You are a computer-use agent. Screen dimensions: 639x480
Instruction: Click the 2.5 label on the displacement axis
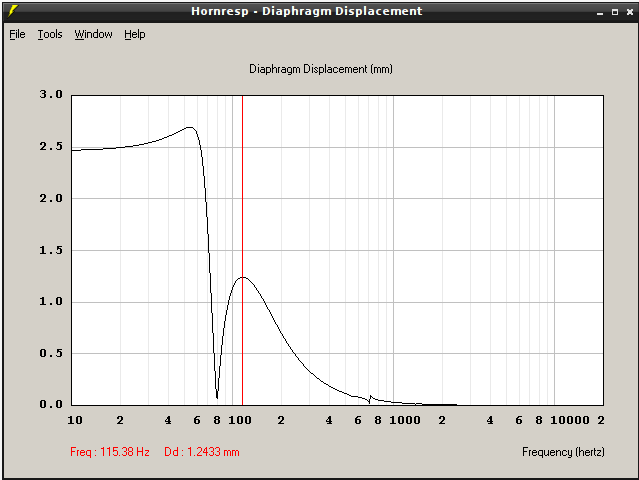click(51, 146)
